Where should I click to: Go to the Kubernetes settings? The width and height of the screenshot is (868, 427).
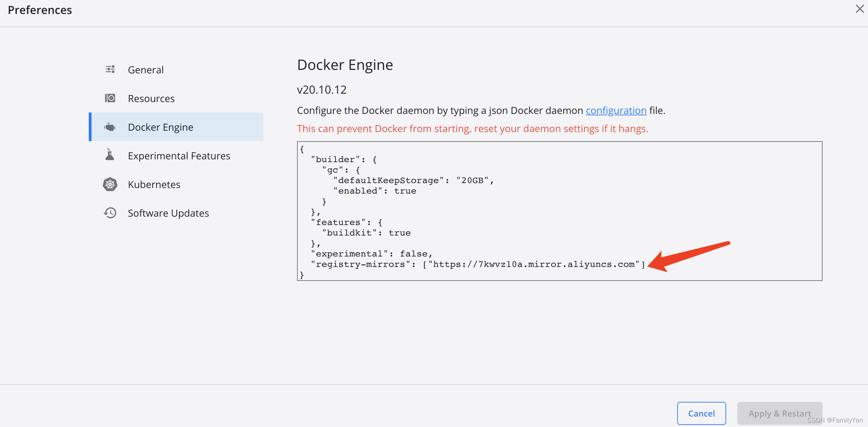pyautogui.click(x=154, y=184)
